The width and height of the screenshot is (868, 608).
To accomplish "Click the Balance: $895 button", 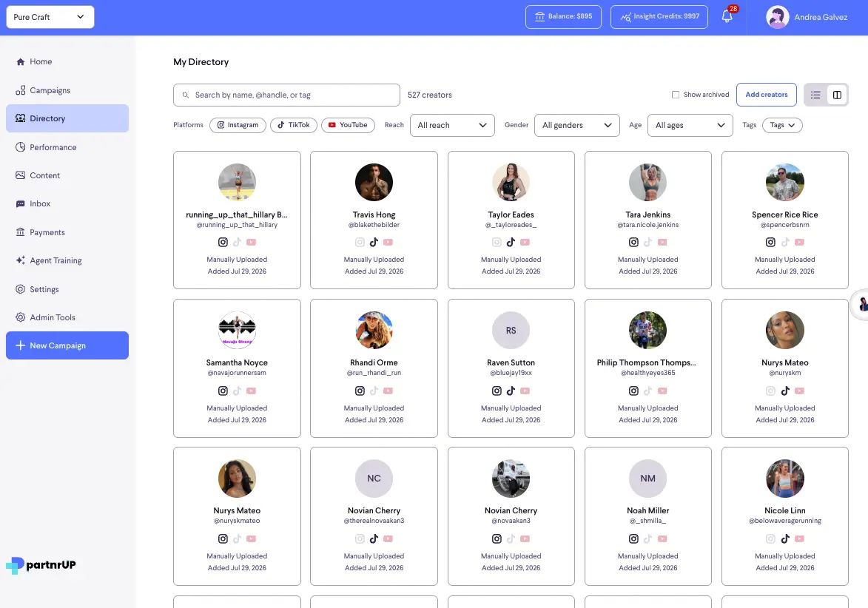I will coord(563,16).
